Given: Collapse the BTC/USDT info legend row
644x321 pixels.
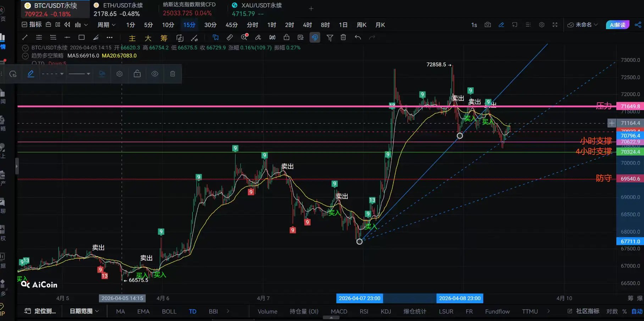Looking at the screenshot, I should coord(25,48).
